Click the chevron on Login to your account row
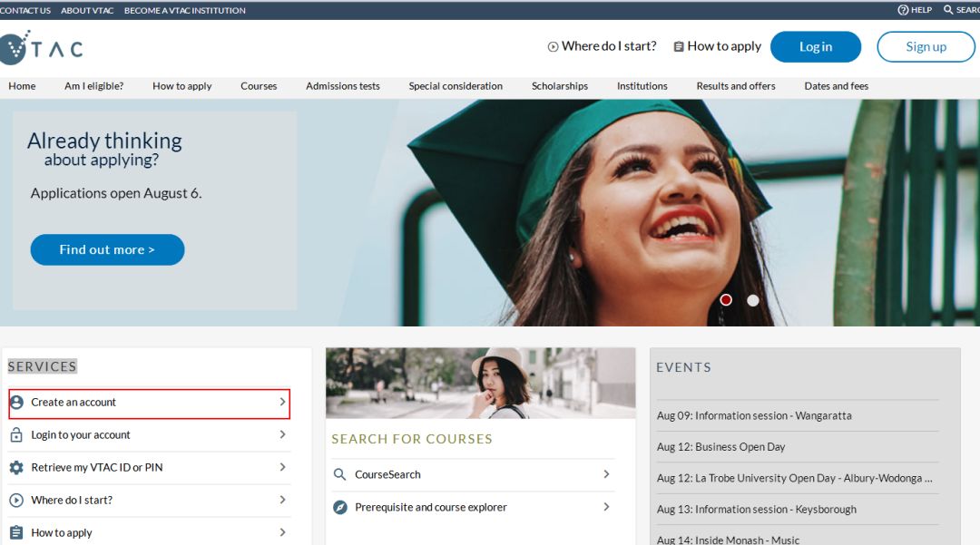The height and width of the screenshot is (545, 980). click(282, 434)
